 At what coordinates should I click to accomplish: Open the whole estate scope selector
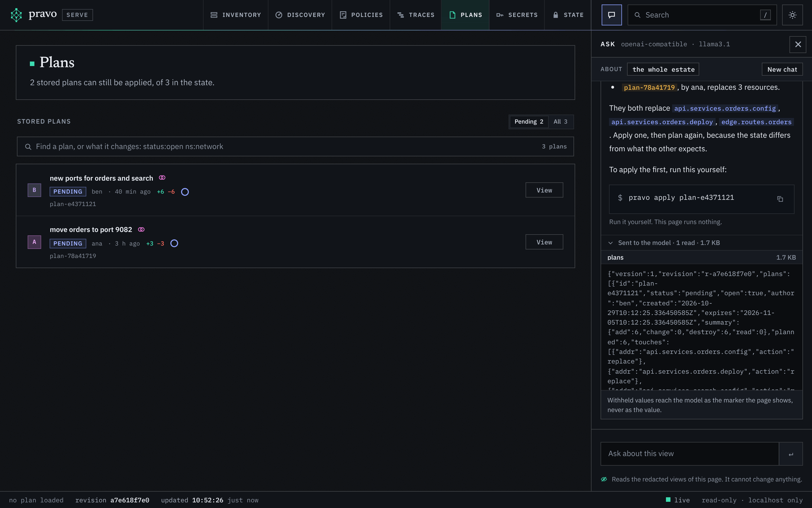coord(663,69)
